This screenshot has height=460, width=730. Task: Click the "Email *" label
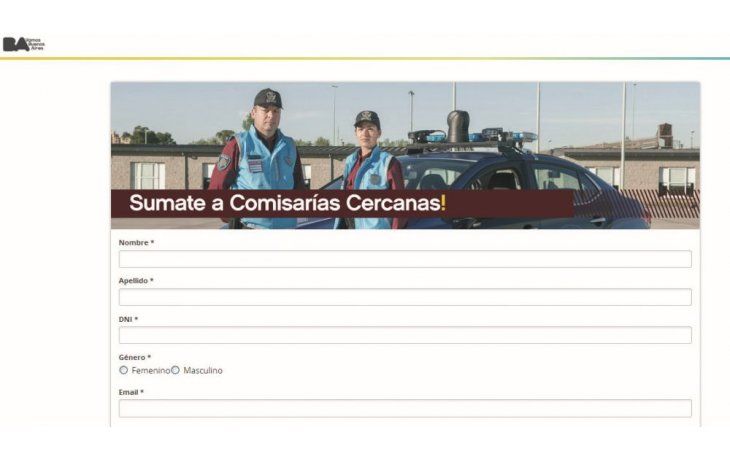click(x=131, y=392)
